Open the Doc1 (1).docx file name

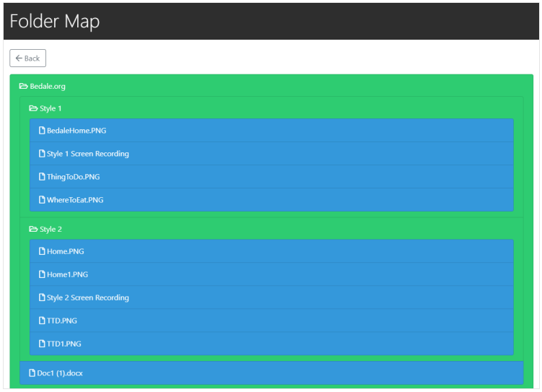[60, 373]
